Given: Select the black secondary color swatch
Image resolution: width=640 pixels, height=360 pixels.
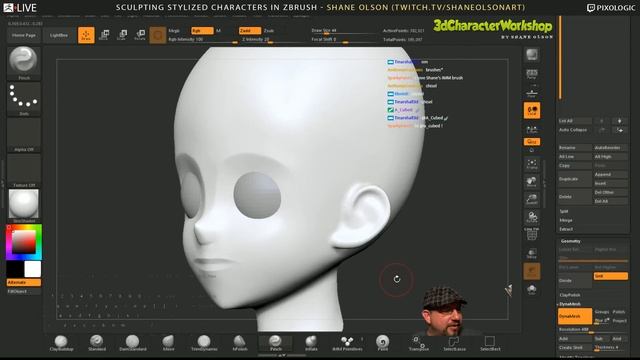Looking at the screenshot, I should (x=15, y=269).
